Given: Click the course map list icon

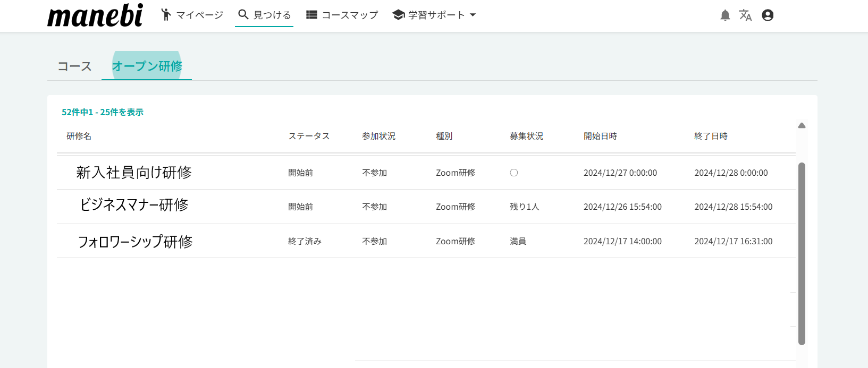Looking at the screenshot, I should coord(311,15).
